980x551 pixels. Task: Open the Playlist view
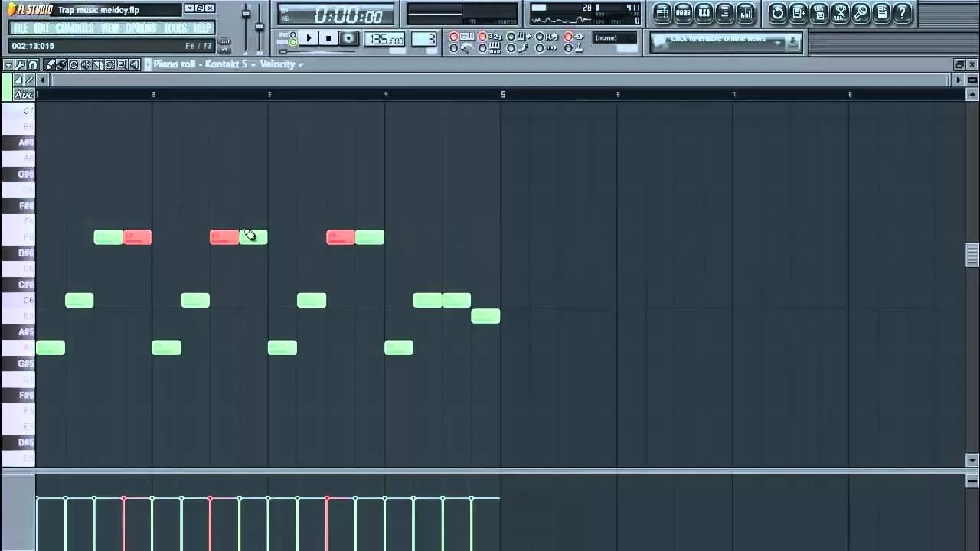(662, 12)
